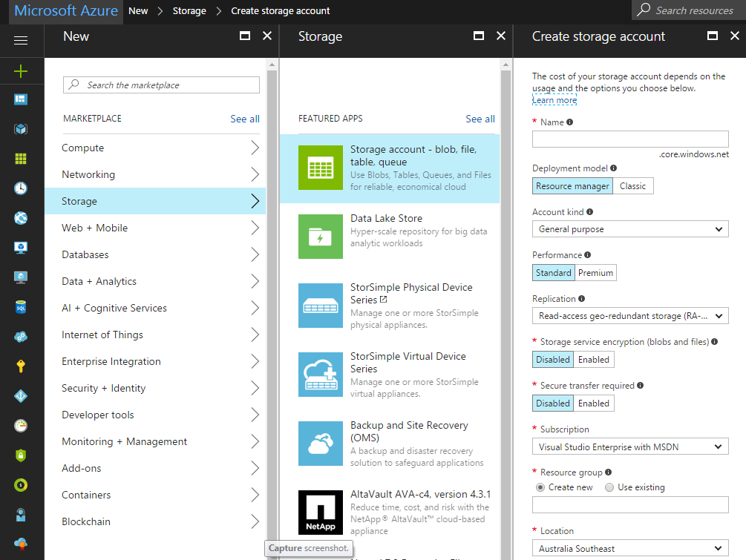Click the Learn more link
The width and height of the screenshot is (746, 560).
554,100
